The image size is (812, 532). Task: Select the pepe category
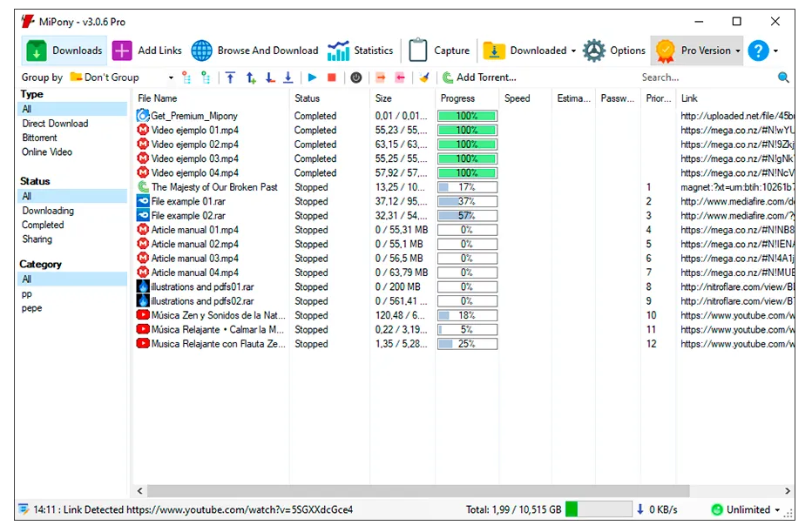pyautogui.click(x=31, y=308)
